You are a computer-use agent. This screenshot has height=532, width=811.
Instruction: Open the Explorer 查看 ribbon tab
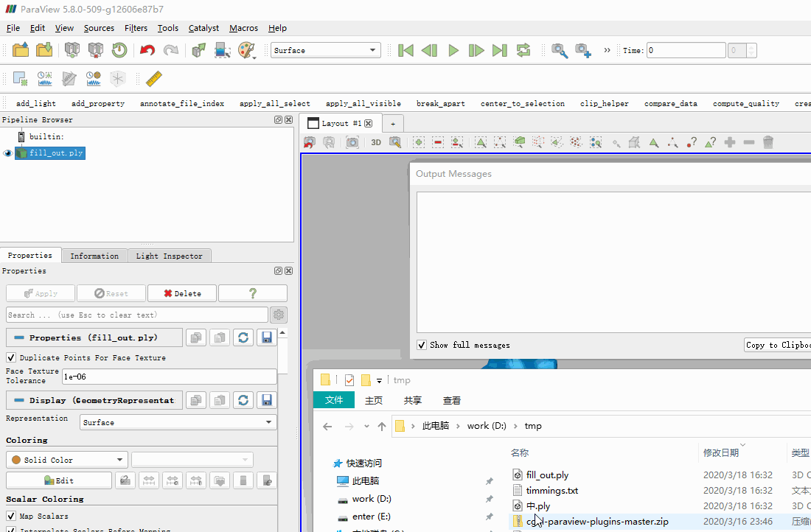[x=451, y=400]
